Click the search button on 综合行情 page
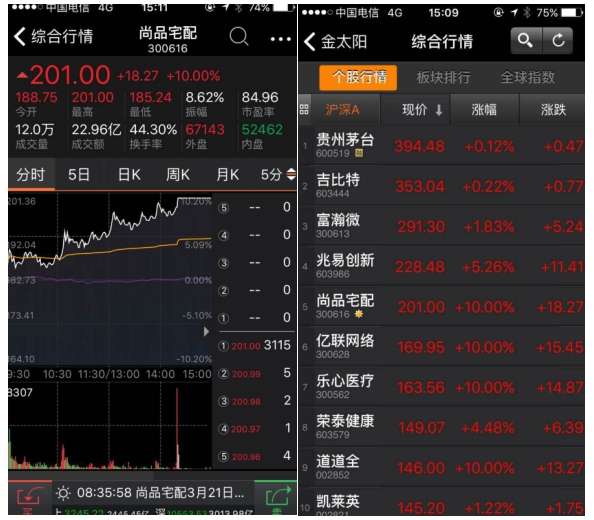The image size is (594, 520). click(526, 40)
